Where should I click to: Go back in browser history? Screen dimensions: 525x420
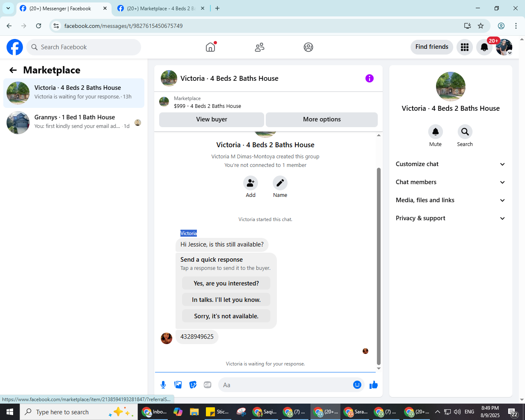click(x=9, y=26)
